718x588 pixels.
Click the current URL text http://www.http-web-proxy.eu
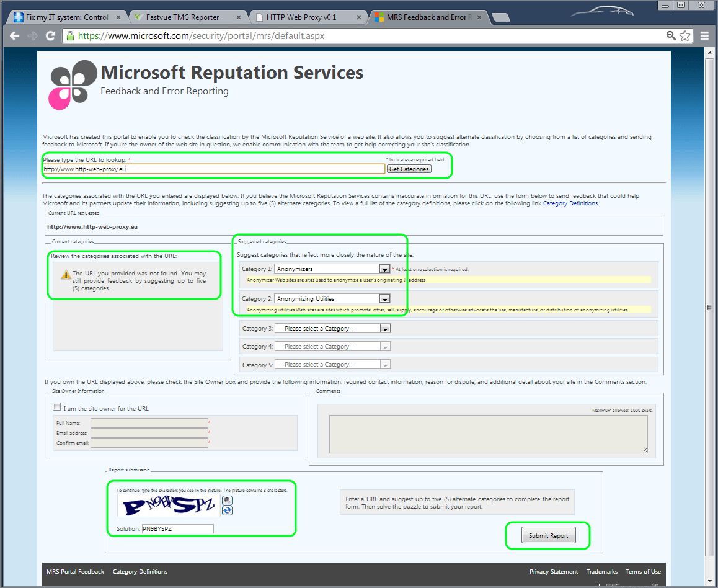(92, 226)
